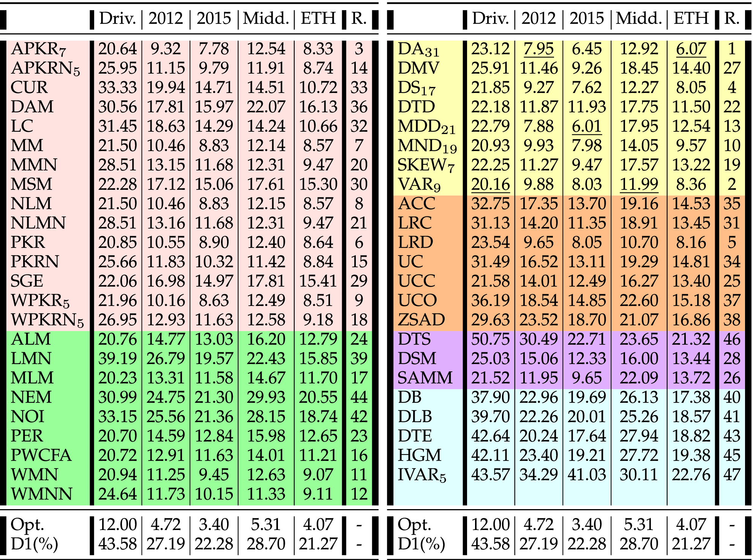This screenshot has height=560, width=753.
Task: Select value 20.64 in the APKR7 row
Action: point(117,49)
